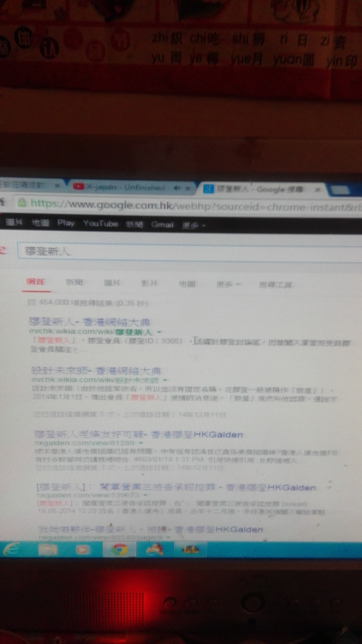
Task: Open Internet Explorer from the taskbar
Action: (x=11, y=549)
